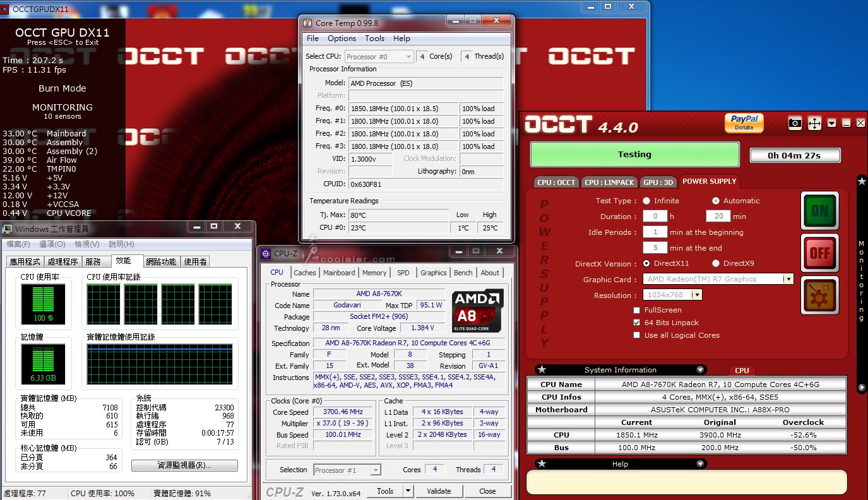Open the Caches tab in CPU-Z
This screenshot has width=868, height=500.
coord(305,273)
